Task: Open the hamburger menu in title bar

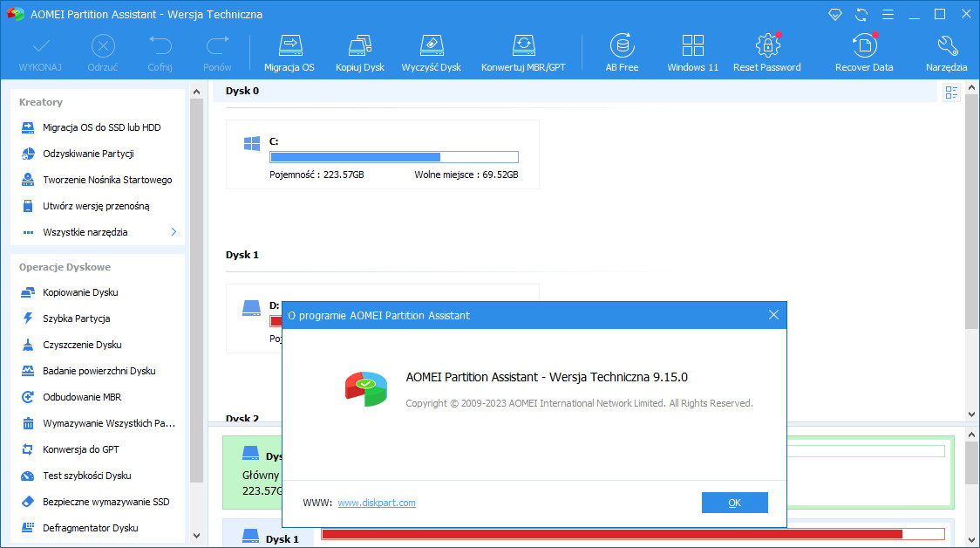Action: (x=888, y=14)
